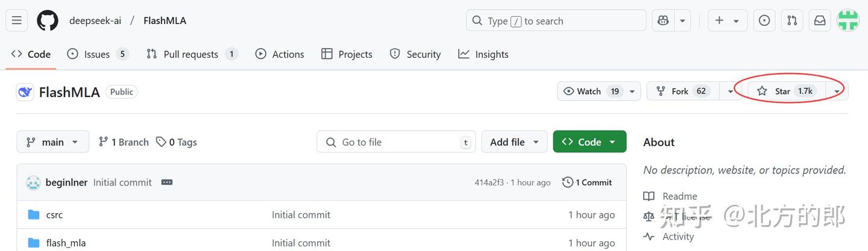Expand the green Code dropdown
868x251 pixels.
pyautogui.click(x=589, y=142)
